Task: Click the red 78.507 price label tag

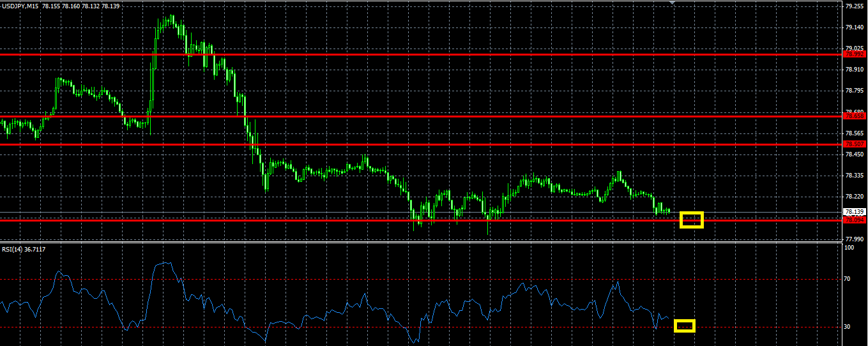Action: (855, 144)
